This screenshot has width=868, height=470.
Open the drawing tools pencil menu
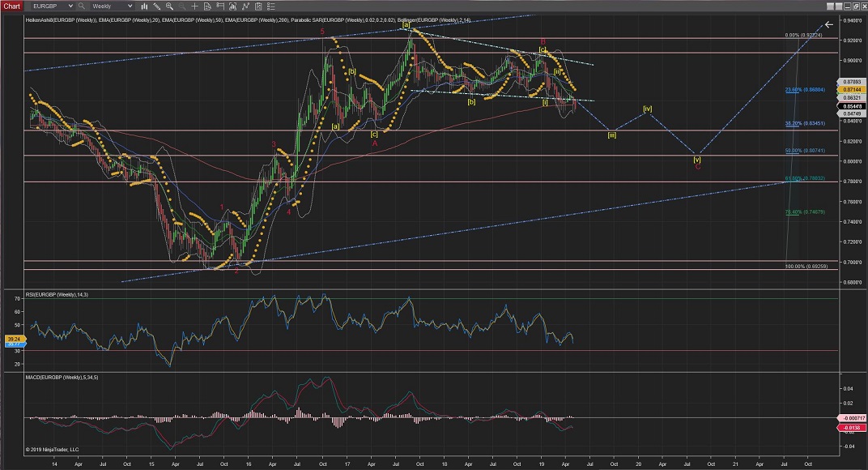[x=157, y=6]
